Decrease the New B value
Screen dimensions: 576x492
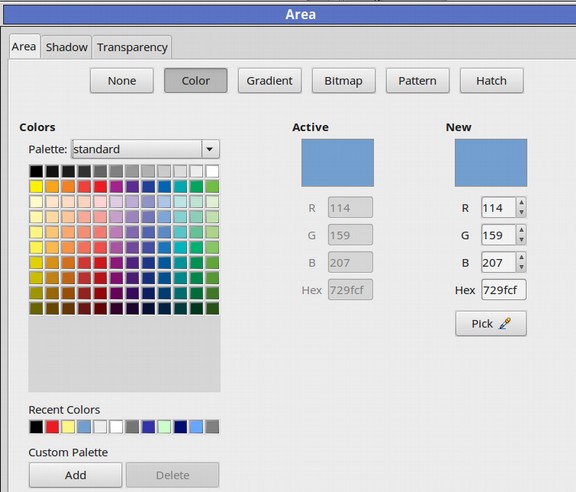point(521,267)
